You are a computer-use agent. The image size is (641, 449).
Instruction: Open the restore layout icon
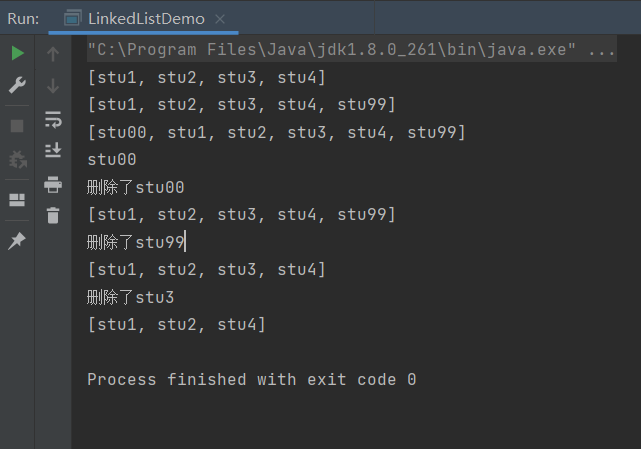pos(17,199)
